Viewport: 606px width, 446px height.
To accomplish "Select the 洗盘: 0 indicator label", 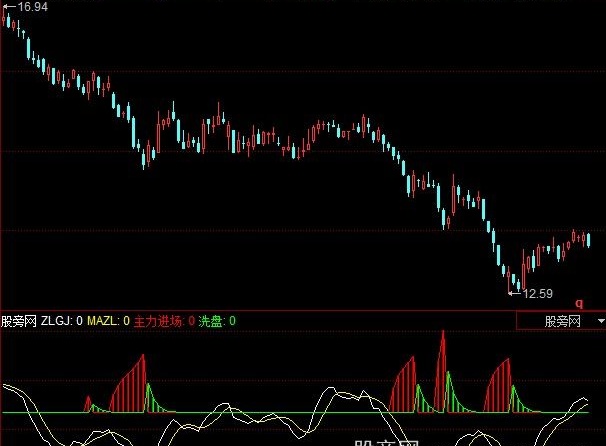I will 217,321.
